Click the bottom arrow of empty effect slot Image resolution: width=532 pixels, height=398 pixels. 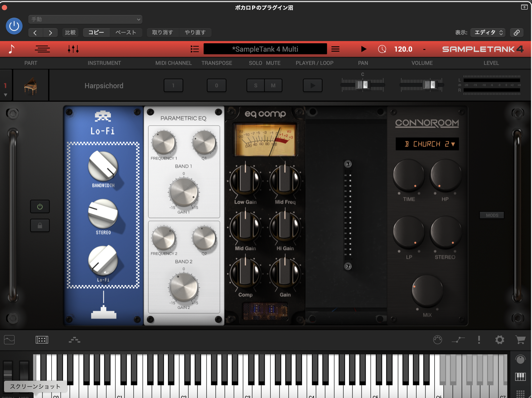point(348,266)
